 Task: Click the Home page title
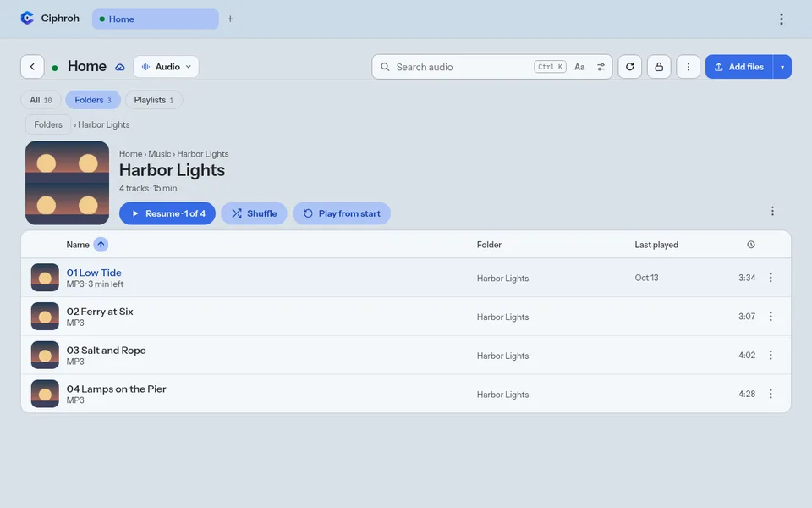[x=87, y=66]
